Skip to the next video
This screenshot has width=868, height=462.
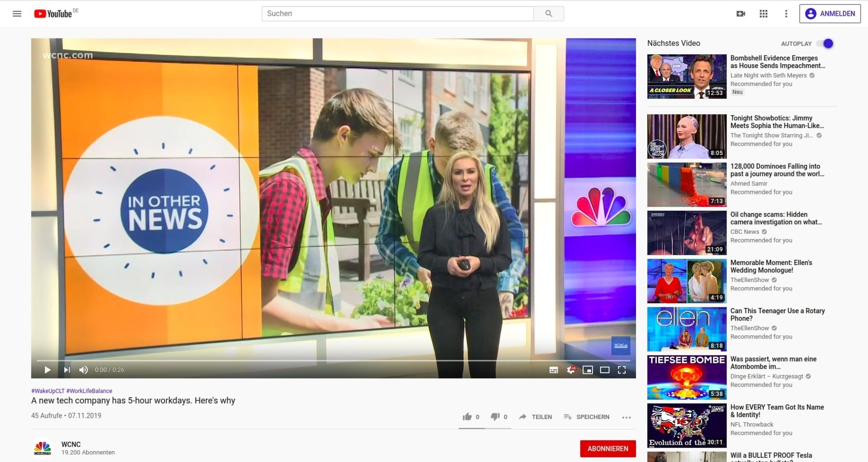[x=67, y=370]
